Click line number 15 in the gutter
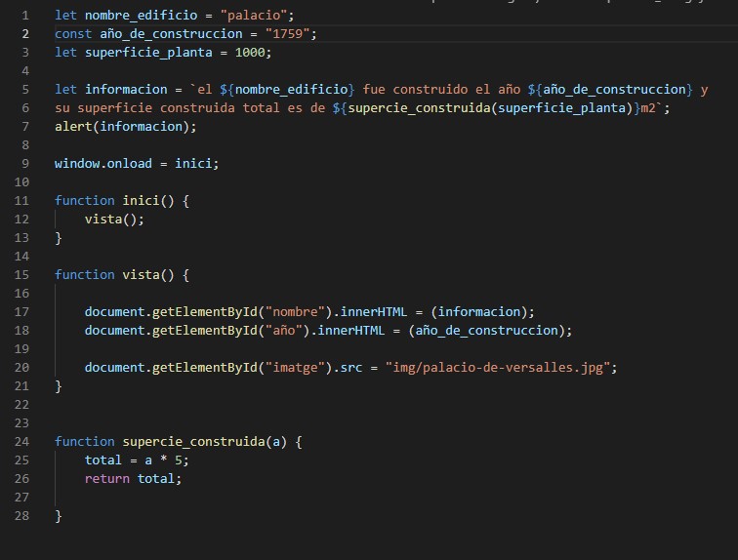738x560 pixels. click(x=21, y=275)
